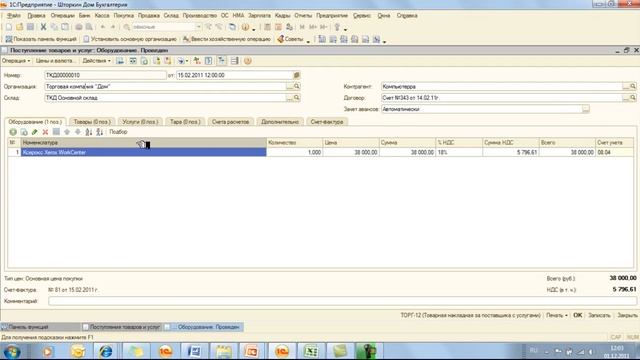This screenshot has height=360, width=640.
Task: Expand the Операция dropdown in document toolbar
Action: pos(16,61)
